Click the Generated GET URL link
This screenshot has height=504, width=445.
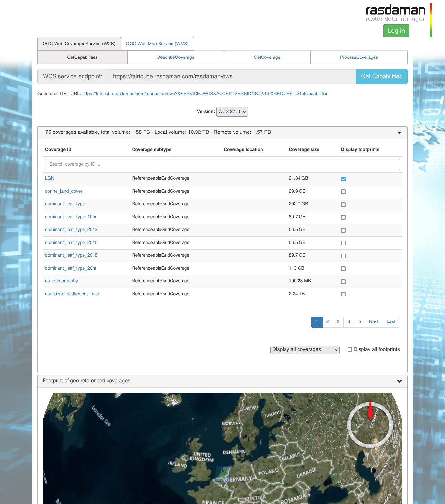click(205, 94)
